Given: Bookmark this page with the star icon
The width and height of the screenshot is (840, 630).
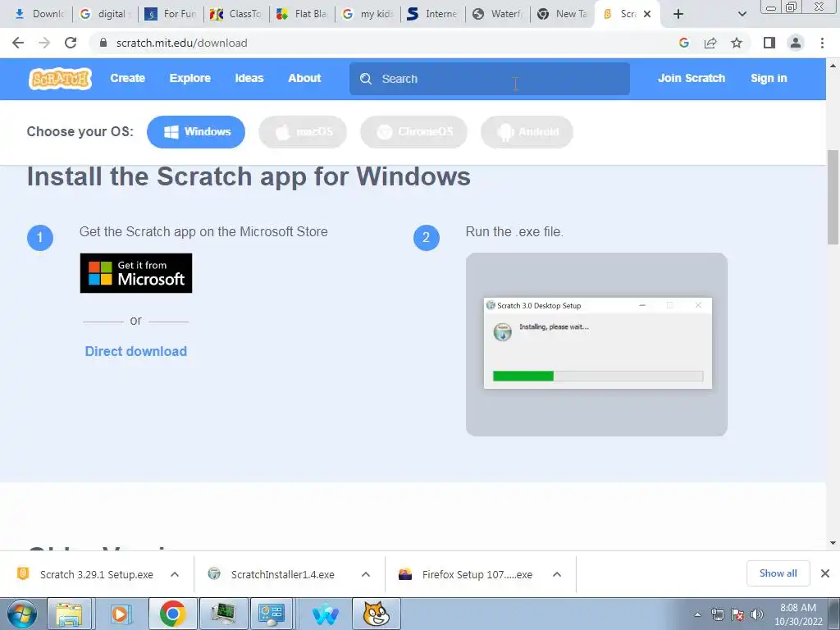Looking at the screenshot, I should [x=737, y=43].
